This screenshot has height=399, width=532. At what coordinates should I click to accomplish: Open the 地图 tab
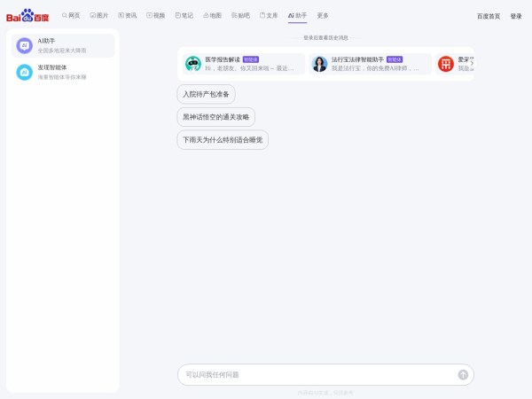pos(213,16)
